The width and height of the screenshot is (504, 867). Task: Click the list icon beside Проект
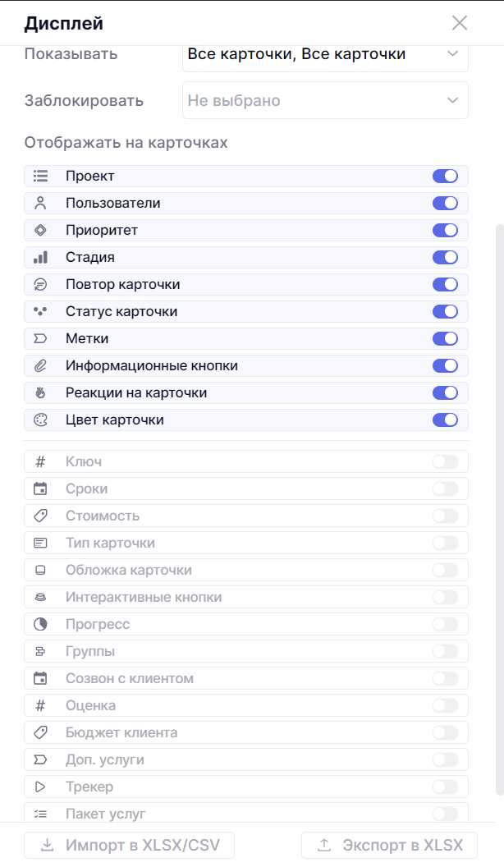click(x=41, y=176)
